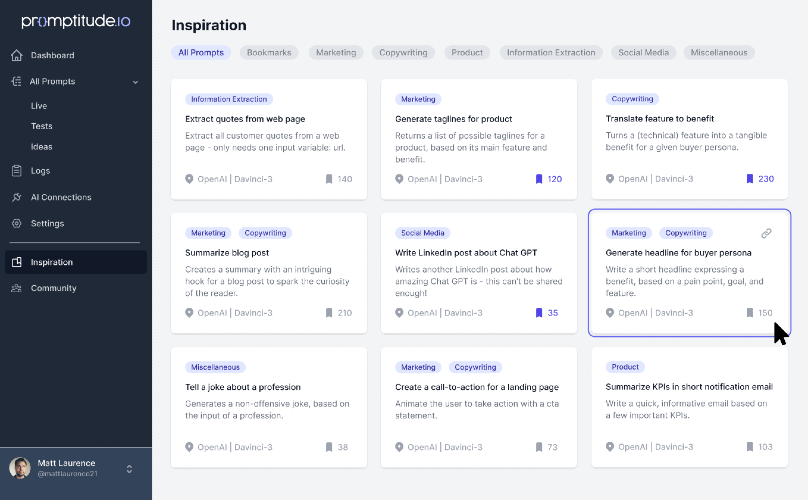The height and width of the screenshot is (500, 808).
Task: Click Product tag on Summarize KPIs card
Action: coord(625,367)
